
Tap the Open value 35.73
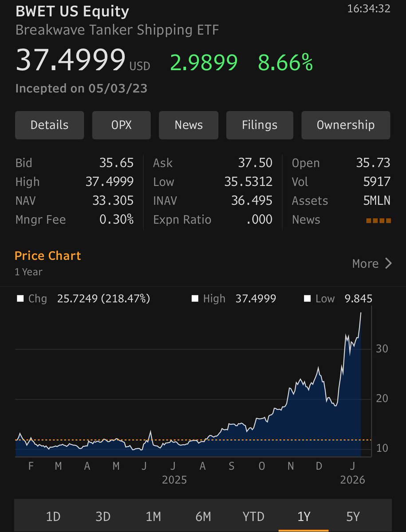point(373,163)
